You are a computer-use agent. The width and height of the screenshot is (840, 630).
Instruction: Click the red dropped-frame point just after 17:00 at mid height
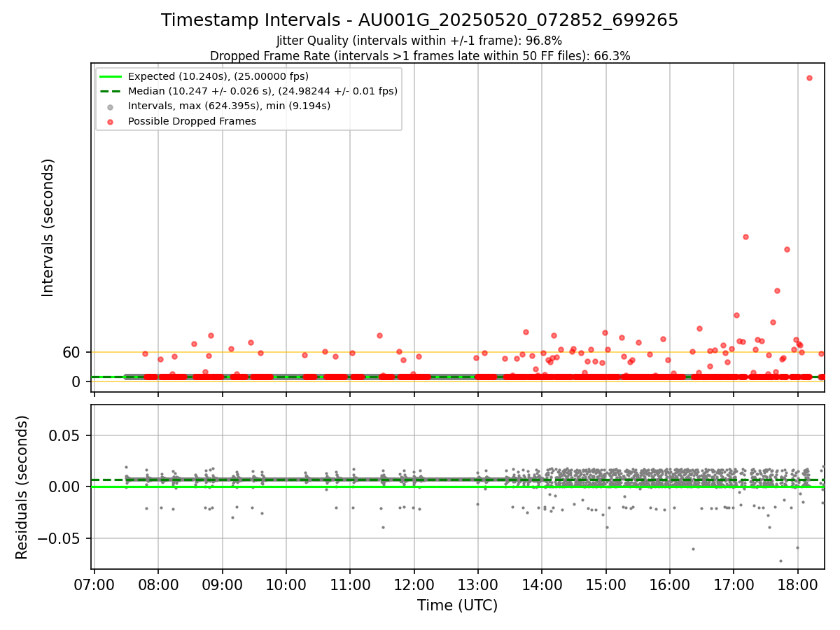click(745, 237)
